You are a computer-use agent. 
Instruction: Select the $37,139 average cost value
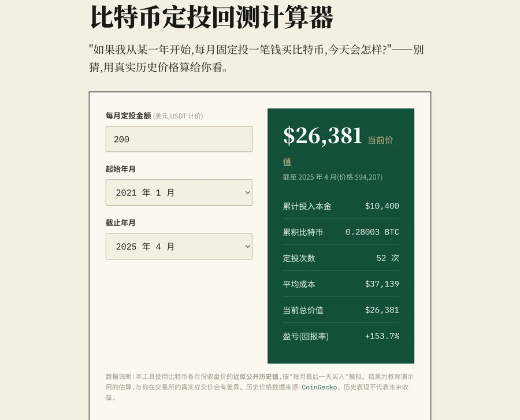tap(382, 284)
